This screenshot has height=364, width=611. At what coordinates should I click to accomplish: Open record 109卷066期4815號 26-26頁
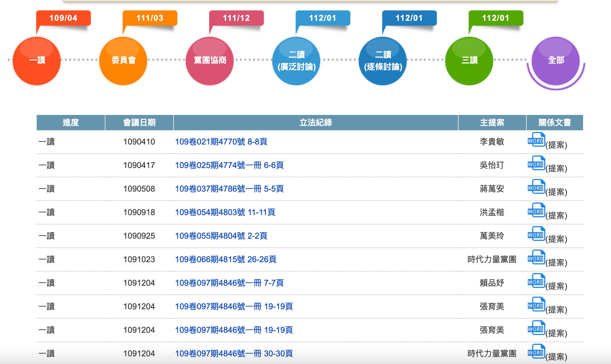[x=226, y=259]
